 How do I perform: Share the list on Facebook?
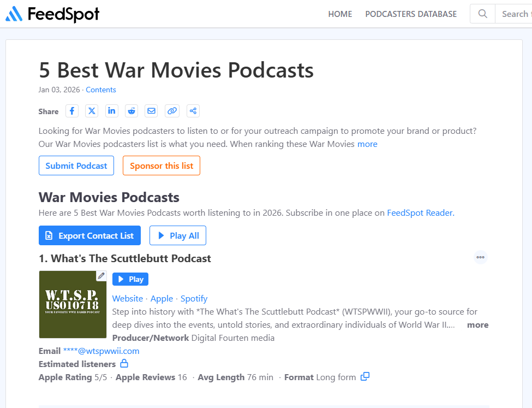[72, 111]
